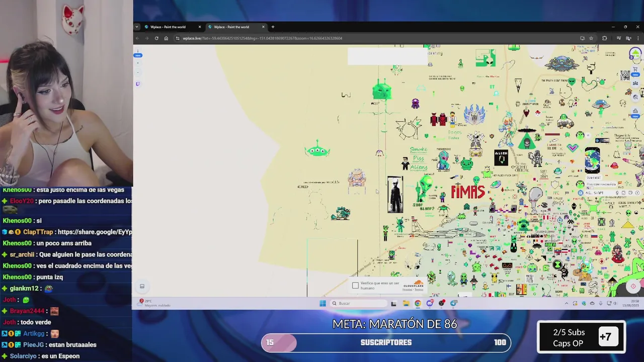
Task: Open Google Chrome from taskbar
Action: (x=418, y=303)
